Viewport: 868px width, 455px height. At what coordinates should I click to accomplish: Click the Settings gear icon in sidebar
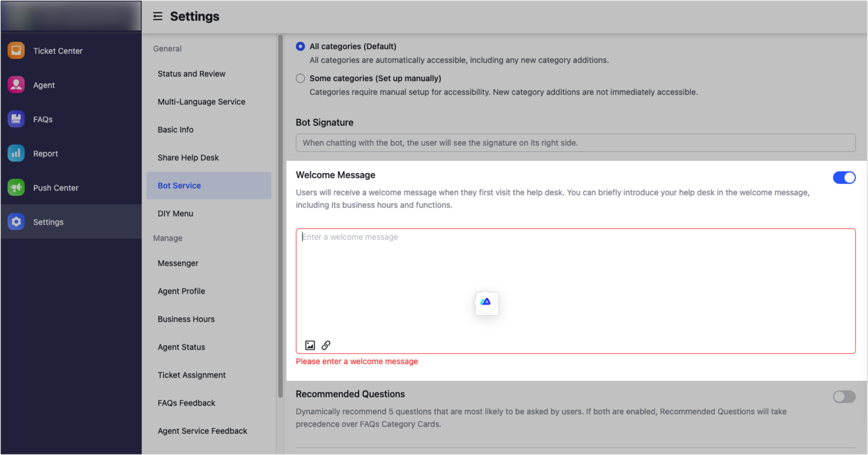tap(16, 222)
